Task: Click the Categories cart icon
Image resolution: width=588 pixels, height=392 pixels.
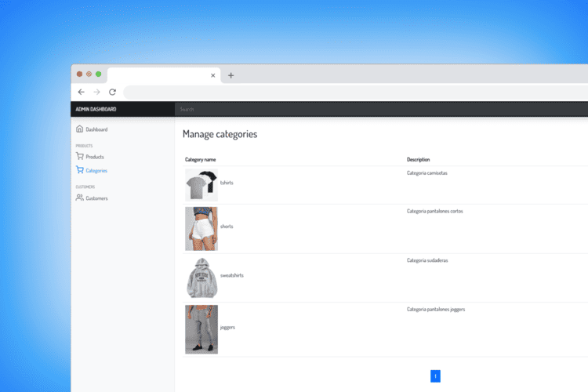Action: [x=79, y=169]
